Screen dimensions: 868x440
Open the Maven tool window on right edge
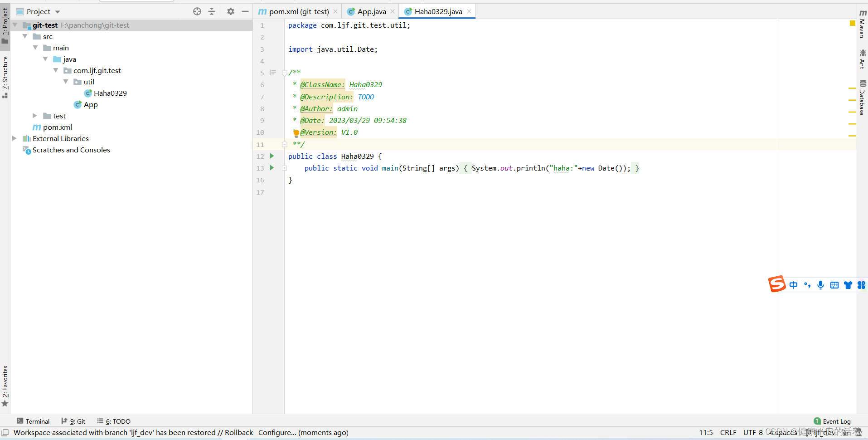coord(862,29)
